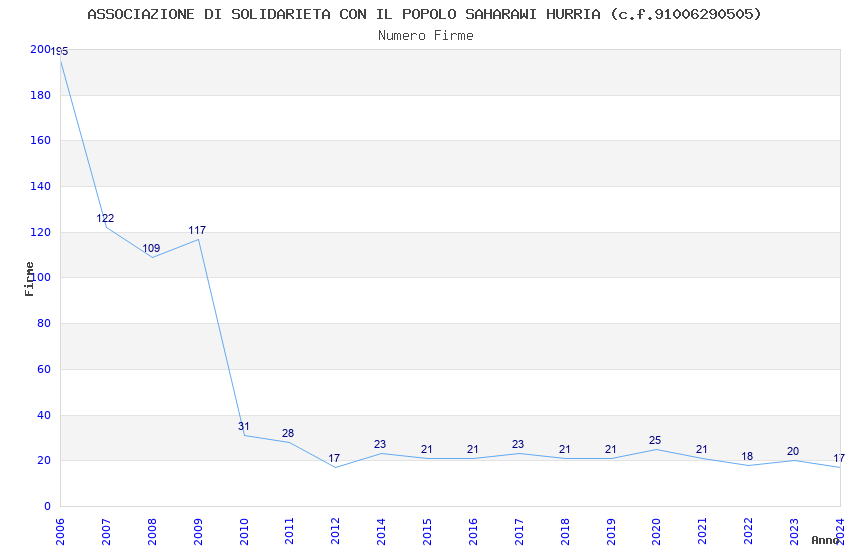Click x-axis year 2016
The width and height of the screenshot is (850, 550).
pos(473,532)
